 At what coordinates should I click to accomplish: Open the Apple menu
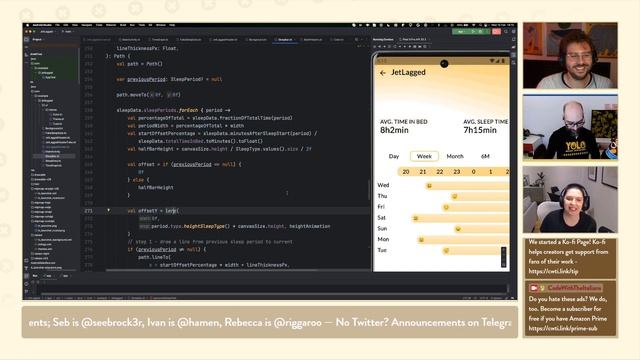click(27, 25)
